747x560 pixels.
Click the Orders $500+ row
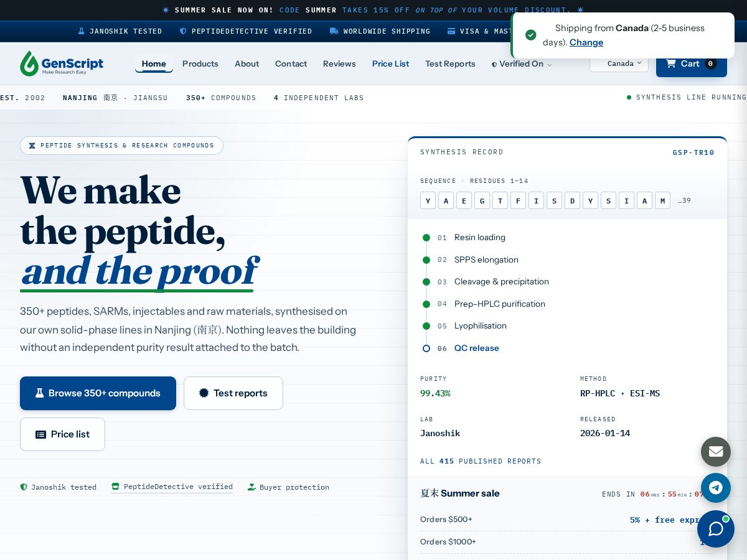[567, 520]
